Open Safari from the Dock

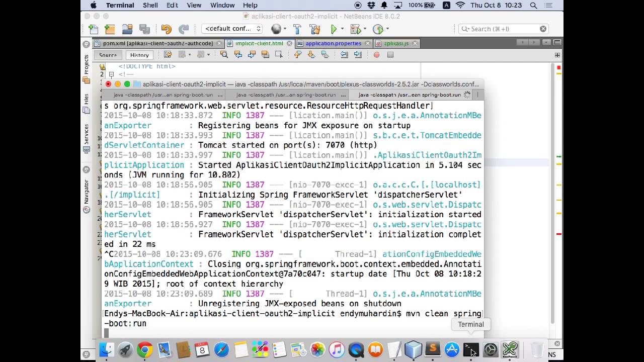(x=221, y=349)
